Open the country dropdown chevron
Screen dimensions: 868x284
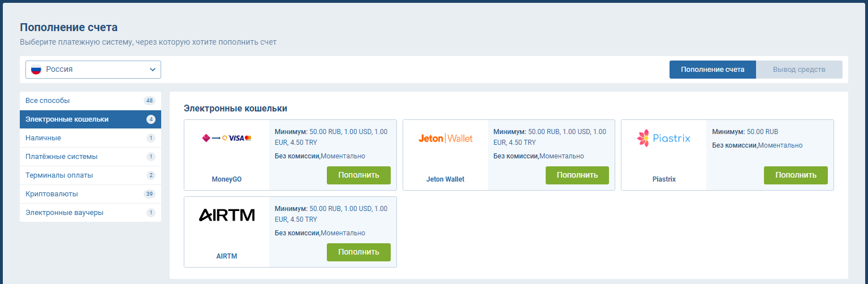(152, 70)
